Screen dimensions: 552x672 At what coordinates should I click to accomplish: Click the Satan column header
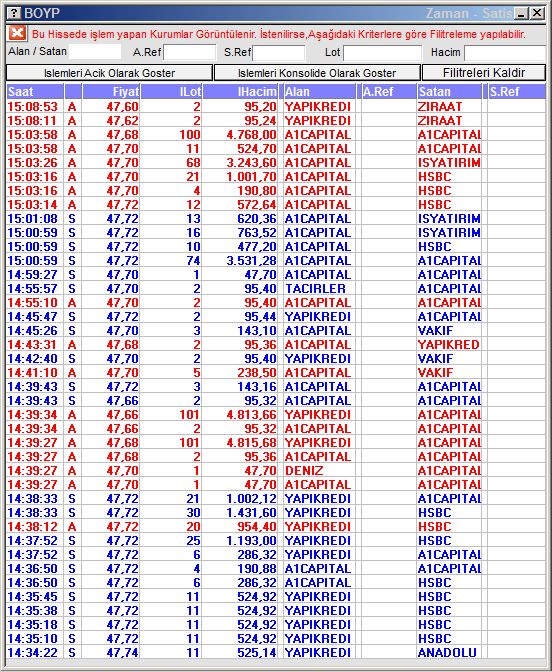point(449,91)
